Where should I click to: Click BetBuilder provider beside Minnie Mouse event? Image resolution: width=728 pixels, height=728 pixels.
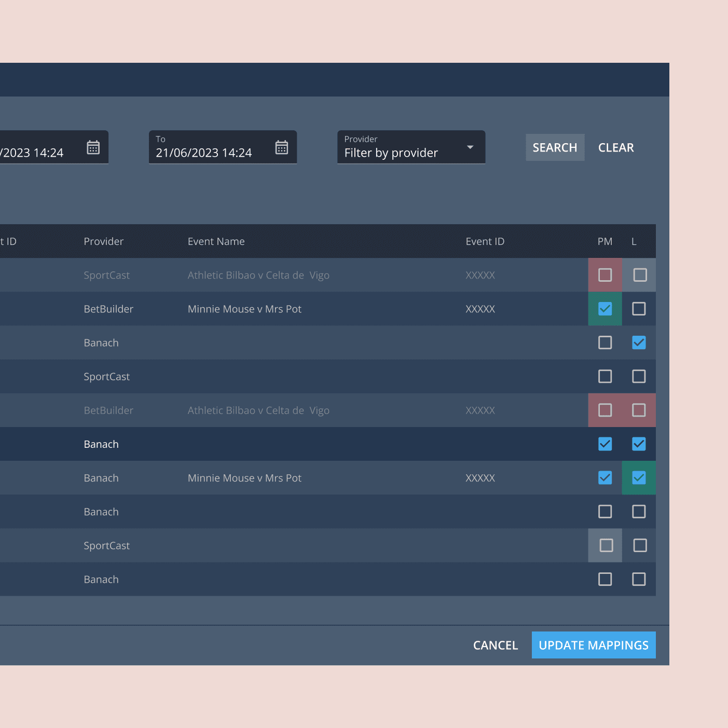(x=108, y=309)
